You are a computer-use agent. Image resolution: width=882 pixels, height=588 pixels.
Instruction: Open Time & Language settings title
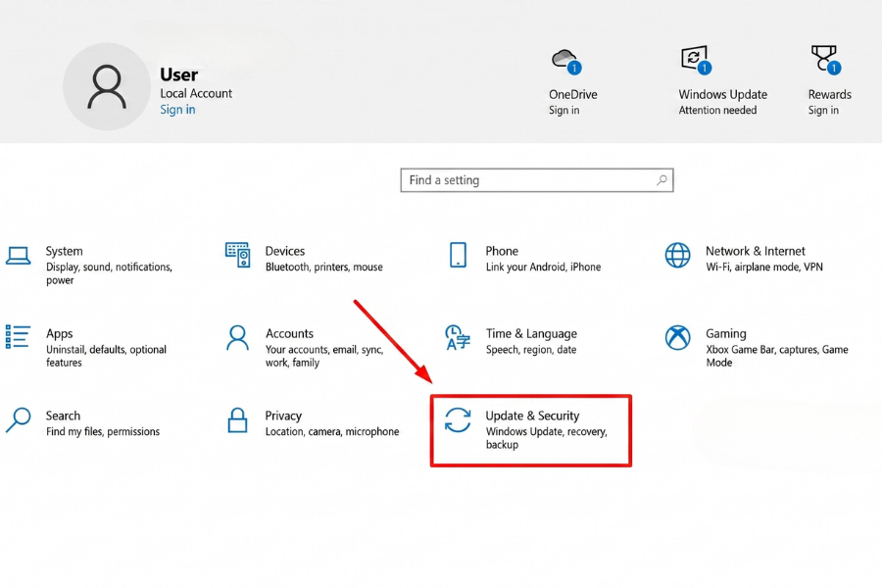point(531,333)
